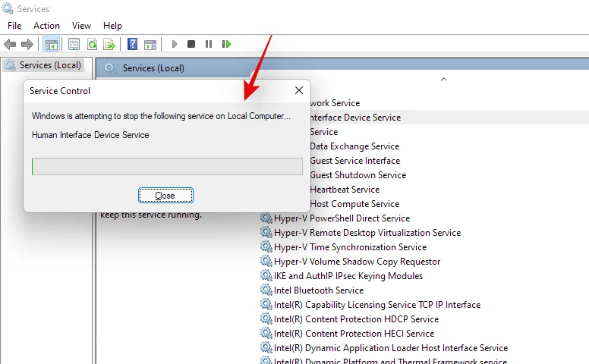589x364 pixels.
Task: Click the Name column sort arrow
Action: point(443,79)
